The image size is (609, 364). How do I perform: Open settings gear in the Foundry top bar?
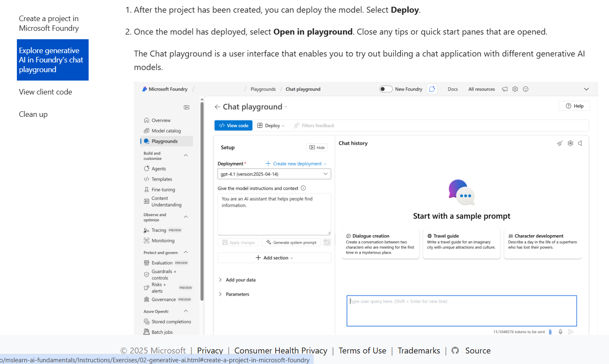515,89
